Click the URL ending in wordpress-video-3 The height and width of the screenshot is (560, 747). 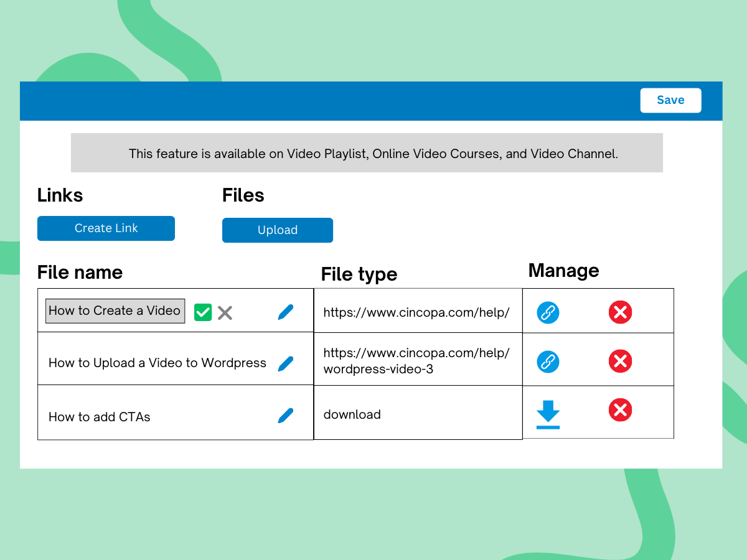[416, 361]
